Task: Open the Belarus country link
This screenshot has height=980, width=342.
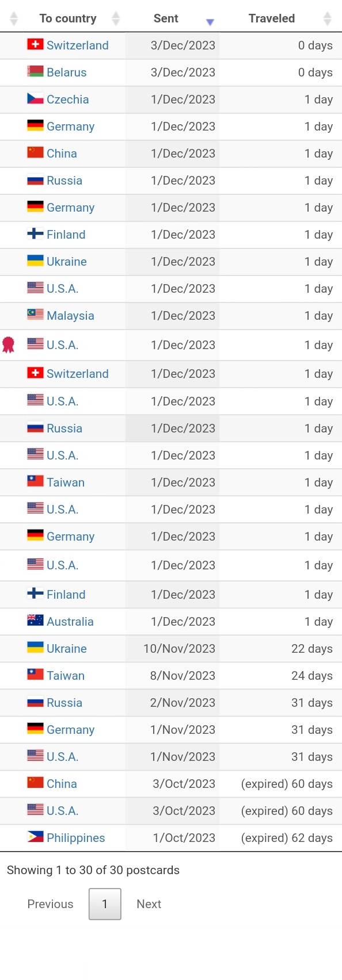Action: click(x=67, y=72)
